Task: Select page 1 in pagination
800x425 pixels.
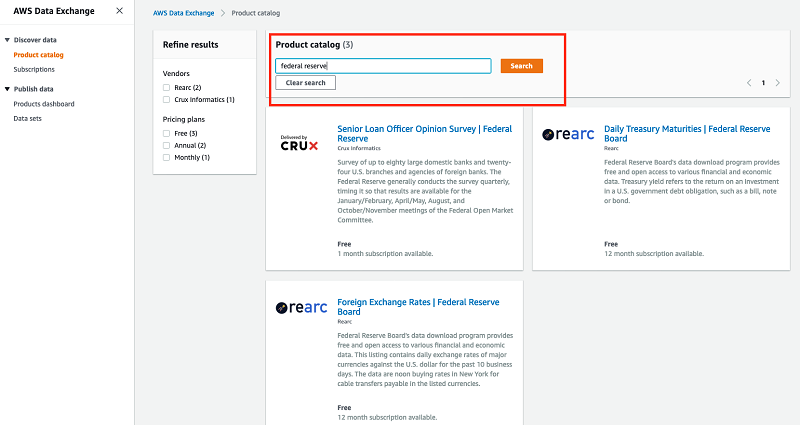Action: [x=763, y=83]
